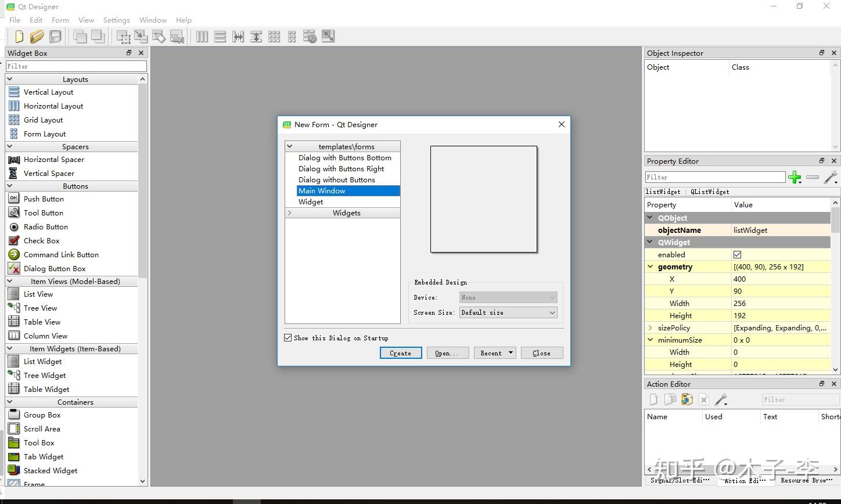Click the Lay Out in Grid icon
This screenshot has width=841, height=504.
tap(274, 37)
